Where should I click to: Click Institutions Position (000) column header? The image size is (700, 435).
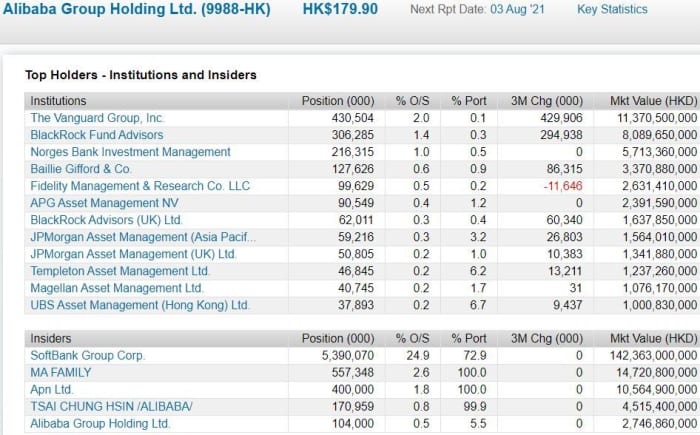coord(338,101)
